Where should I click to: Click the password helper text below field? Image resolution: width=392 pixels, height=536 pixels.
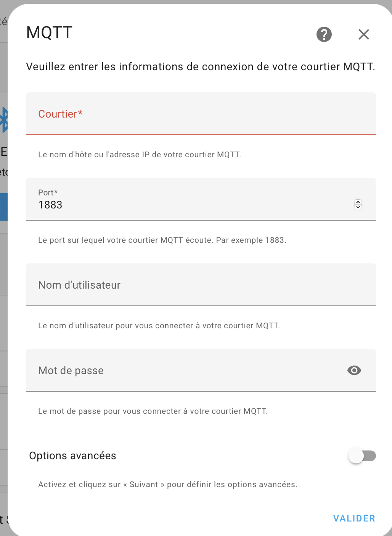pyautogui.click(x=153, y=411)
